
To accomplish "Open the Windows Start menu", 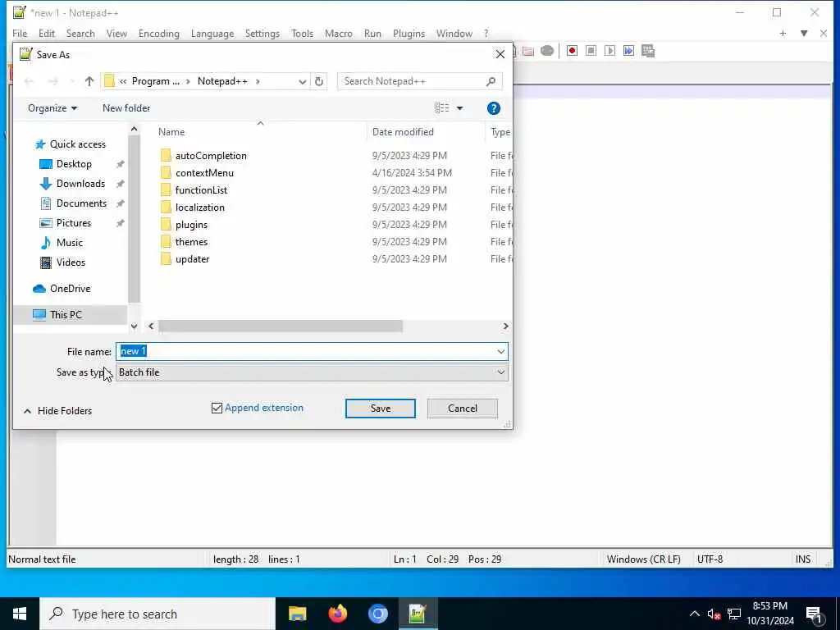I will click(x=20, y=614).
